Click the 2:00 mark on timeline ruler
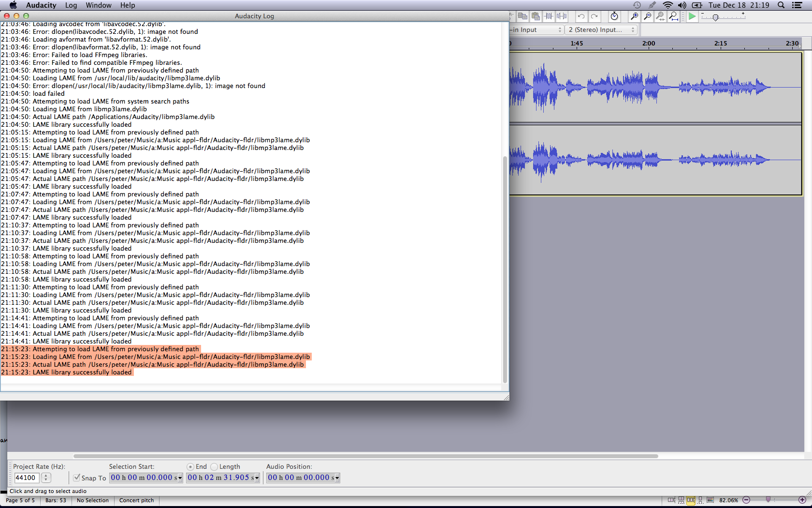This screenshot has height=508, width=812. [649, 44]
